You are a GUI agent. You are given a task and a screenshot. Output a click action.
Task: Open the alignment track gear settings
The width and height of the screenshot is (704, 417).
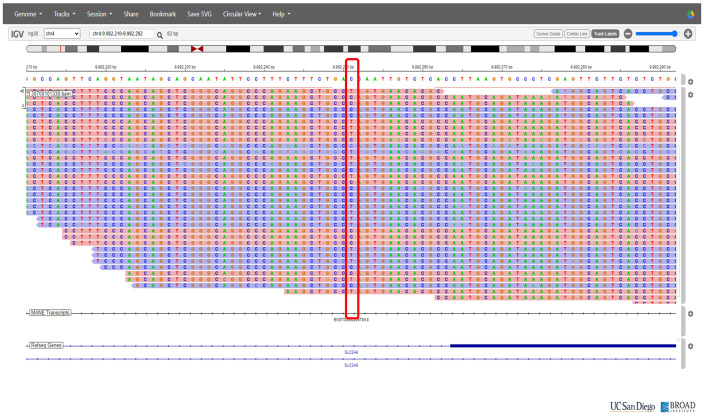(x=688, y=95)
